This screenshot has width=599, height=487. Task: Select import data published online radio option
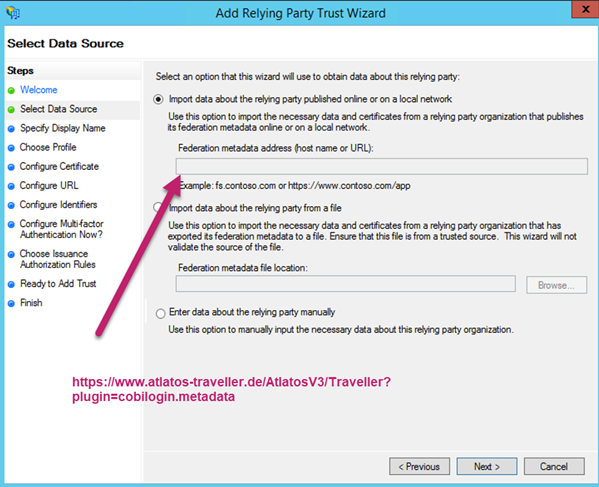158,99
